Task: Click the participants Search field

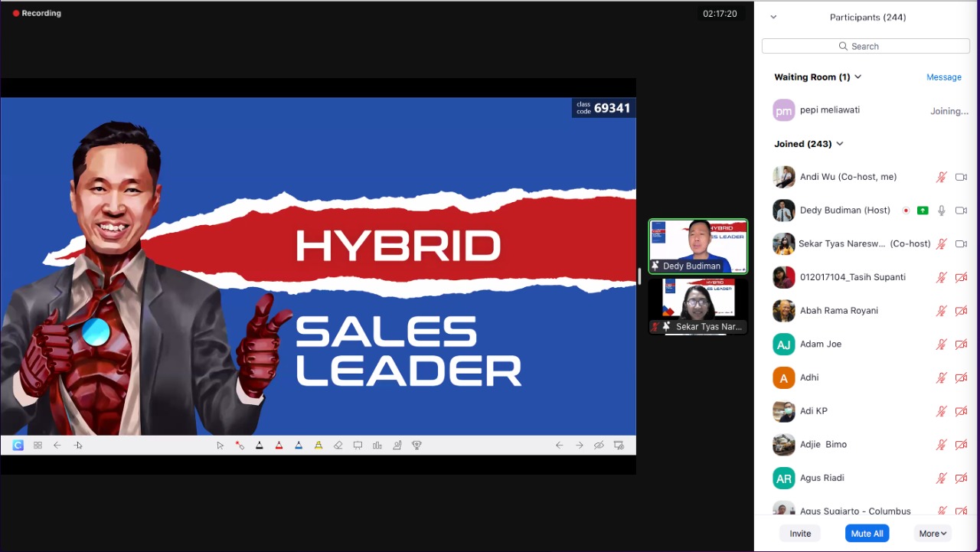Action: pyautogui.click(x=865, y=47)
